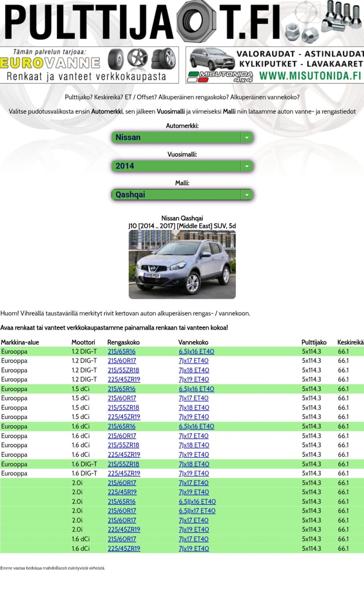Open 215/65R16 tire link in Eurooppa 1.6 dCi row
The image size is (364, 602).
click(121, 426)
